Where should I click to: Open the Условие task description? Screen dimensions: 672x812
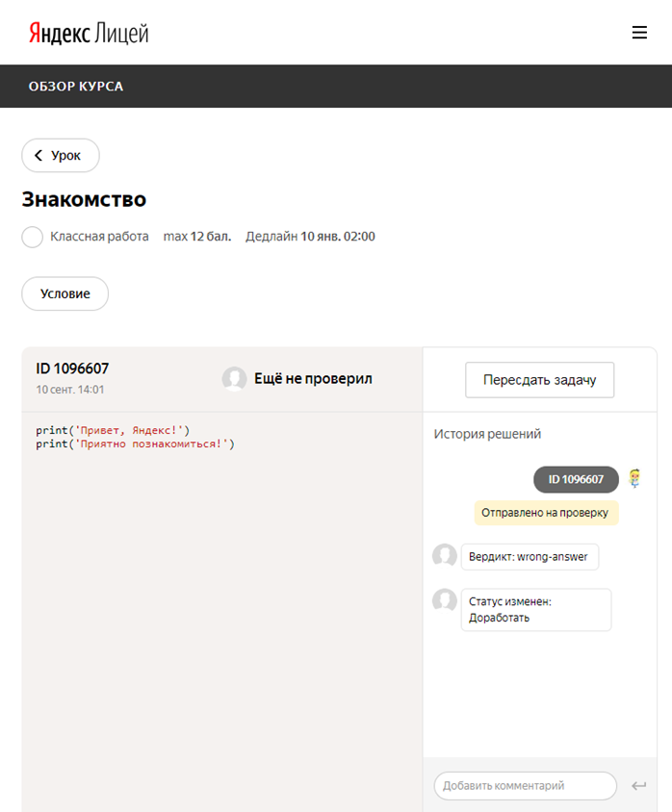point(65,293)
